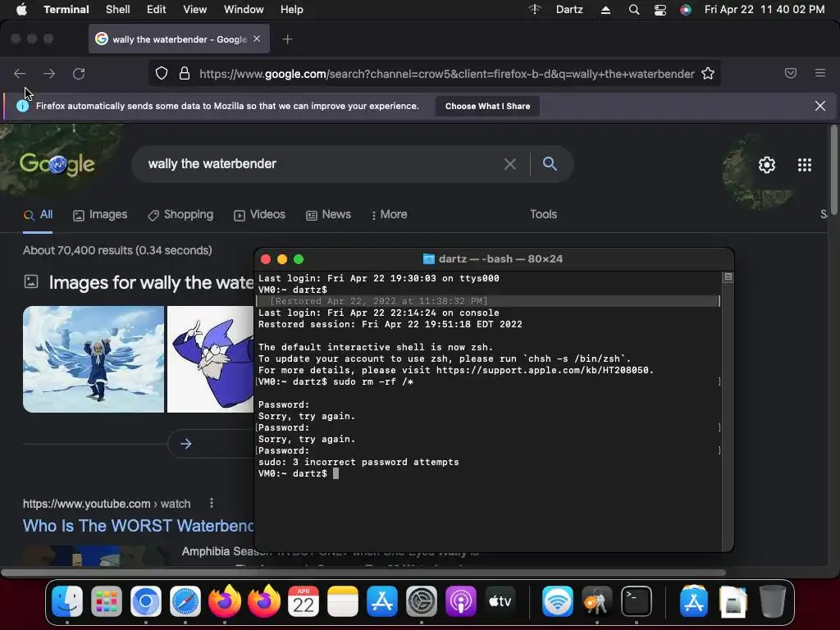Viewport: 840px width, 630px height.
Task: Open the Edit menu
Action: [157, 10]
